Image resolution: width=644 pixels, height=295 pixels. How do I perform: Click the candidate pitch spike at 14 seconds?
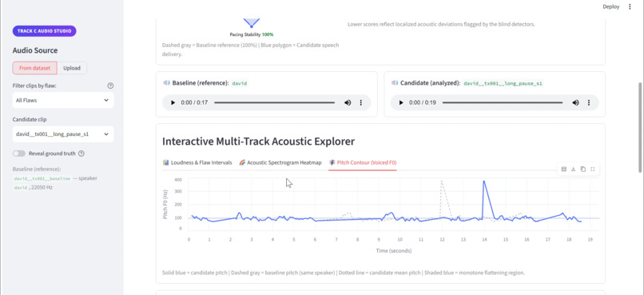(x=484, y=181)
